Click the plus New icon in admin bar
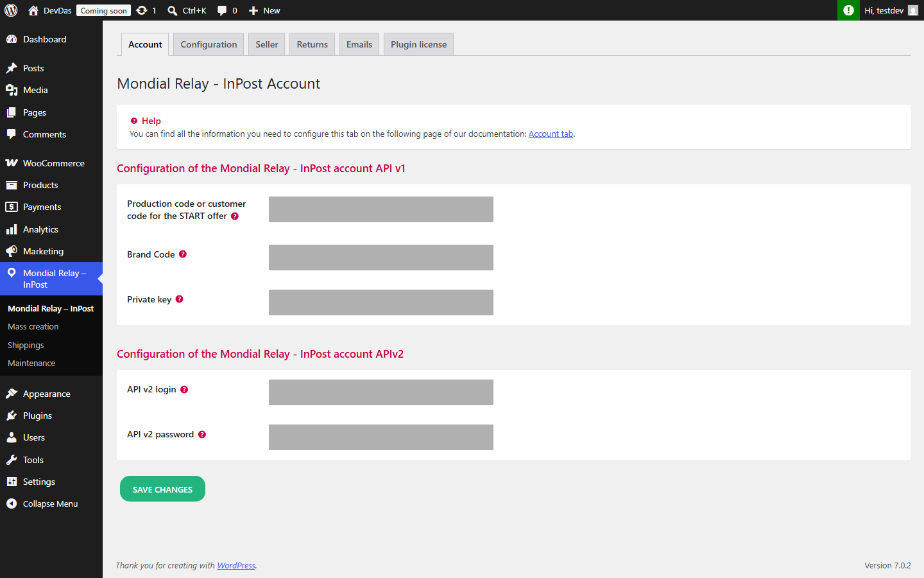The height and width of the screenshot is (578, 924). pos(253,10)
